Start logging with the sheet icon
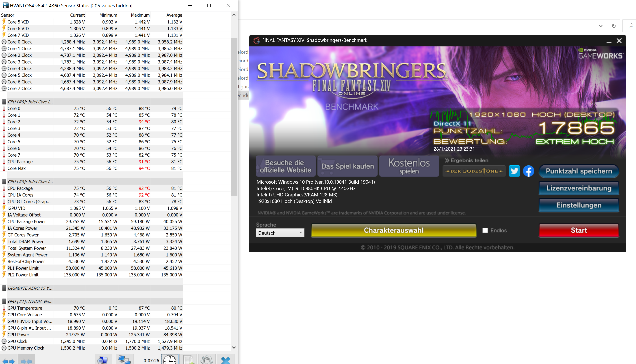This screenshot has width=636, height=364. (x=188, y=360)
